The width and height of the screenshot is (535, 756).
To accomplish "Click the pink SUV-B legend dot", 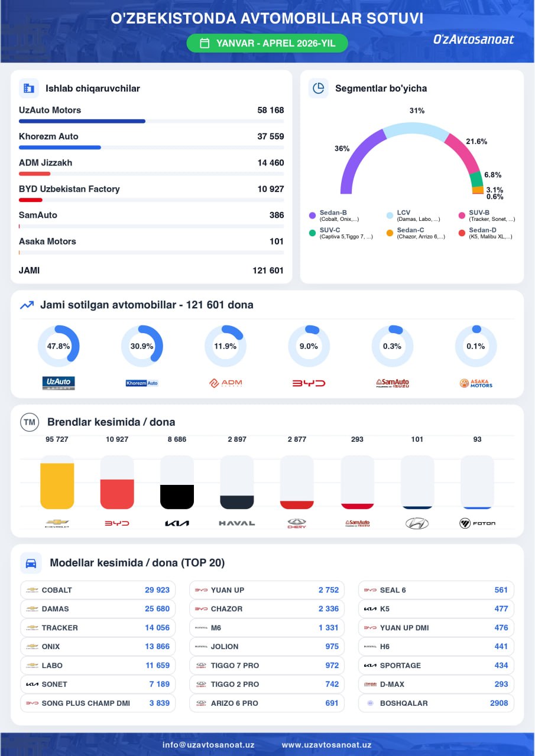I will click(x=462, y=216).
